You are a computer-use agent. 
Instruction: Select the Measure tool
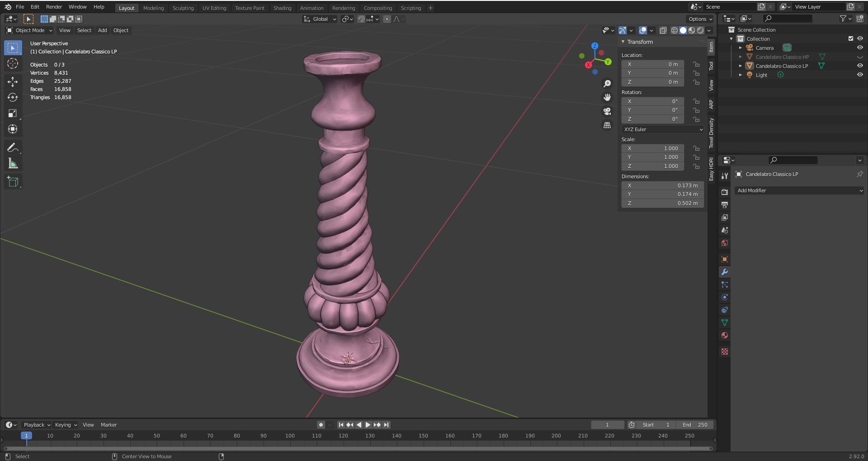[x=13, y=163]
